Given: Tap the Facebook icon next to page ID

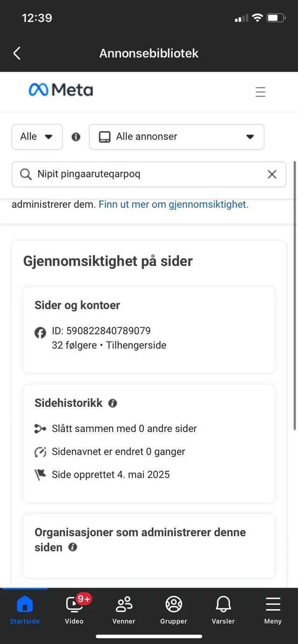Looking at the screenshot, I should coord(41,332).
